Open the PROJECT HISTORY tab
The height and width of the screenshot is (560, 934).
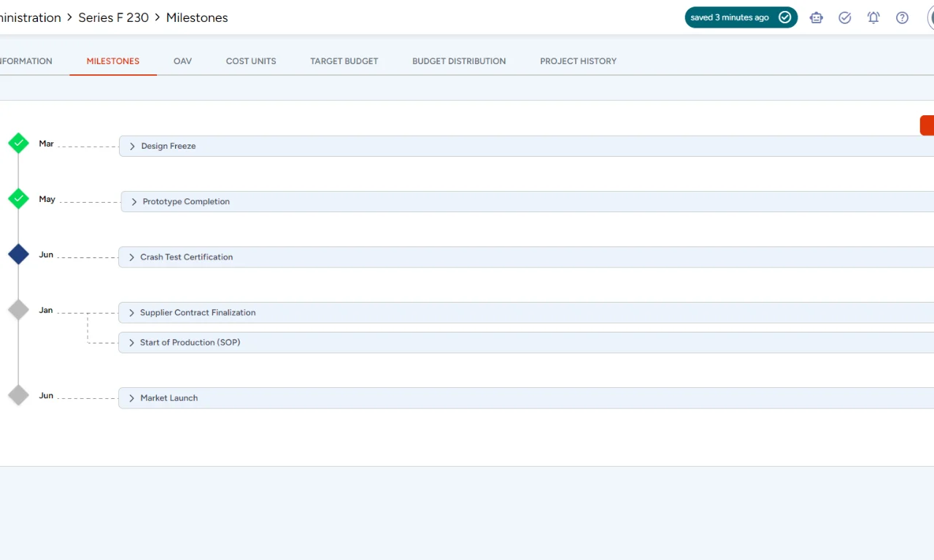pos(578,61)
